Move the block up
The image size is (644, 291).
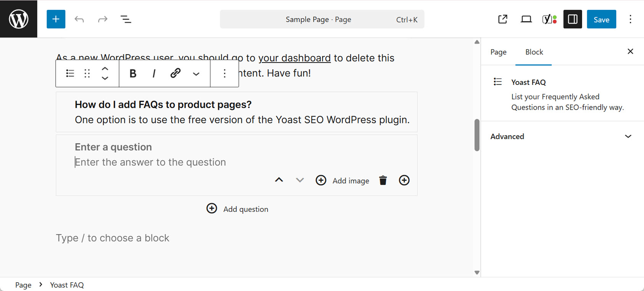[105, 69]
